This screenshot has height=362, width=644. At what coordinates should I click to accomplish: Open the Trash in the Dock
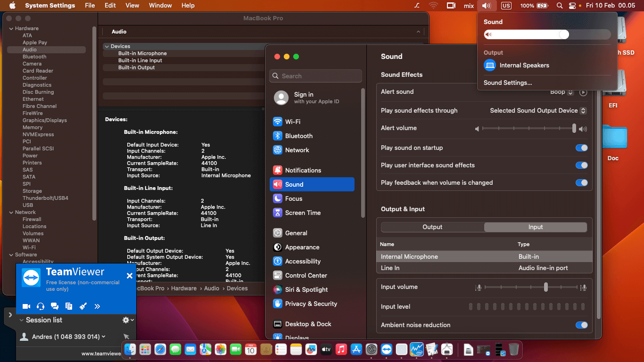tap(514, 349)
